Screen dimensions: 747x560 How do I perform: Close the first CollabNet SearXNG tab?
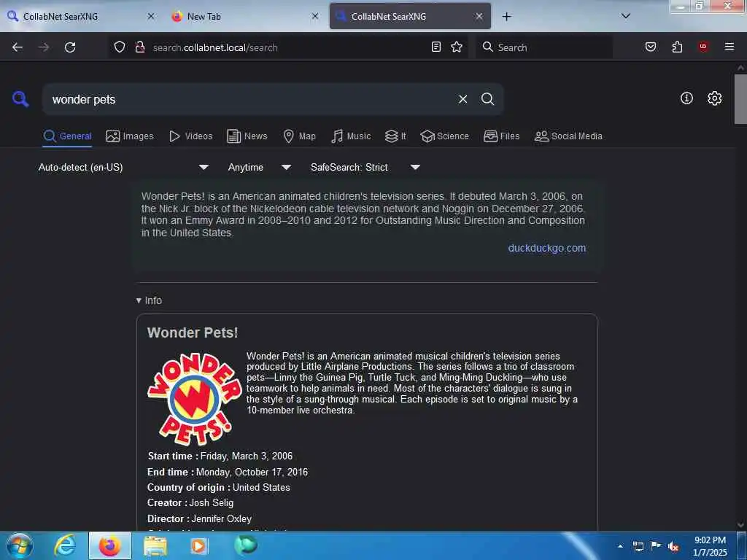[150, 16]
